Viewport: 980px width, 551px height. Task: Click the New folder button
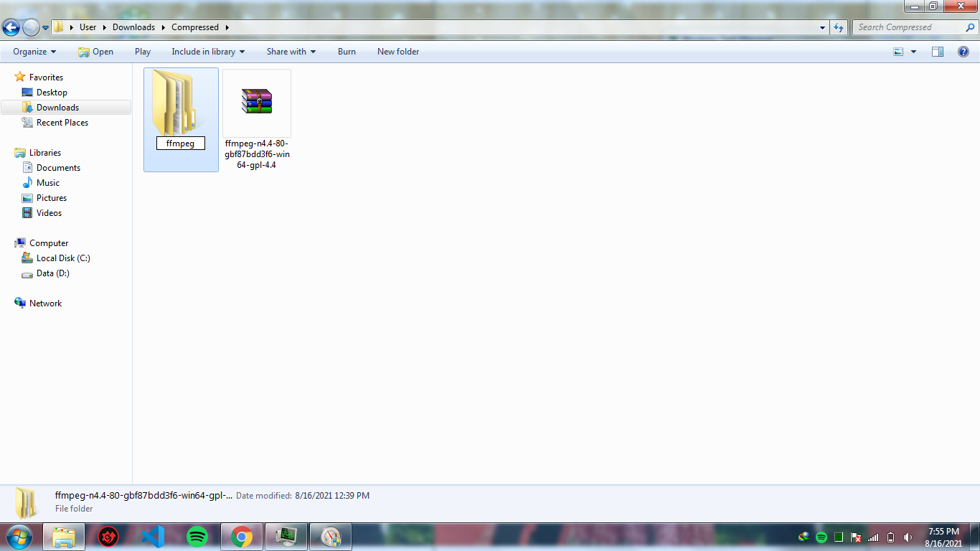(x=398, y=52)
